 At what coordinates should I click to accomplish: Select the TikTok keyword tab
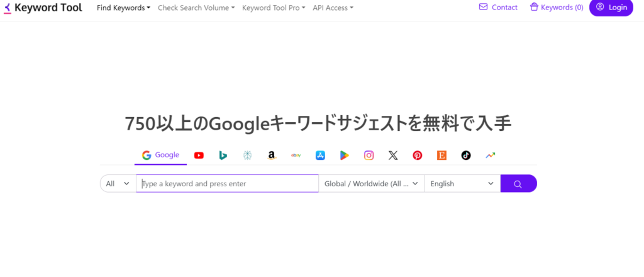point(466,155)
